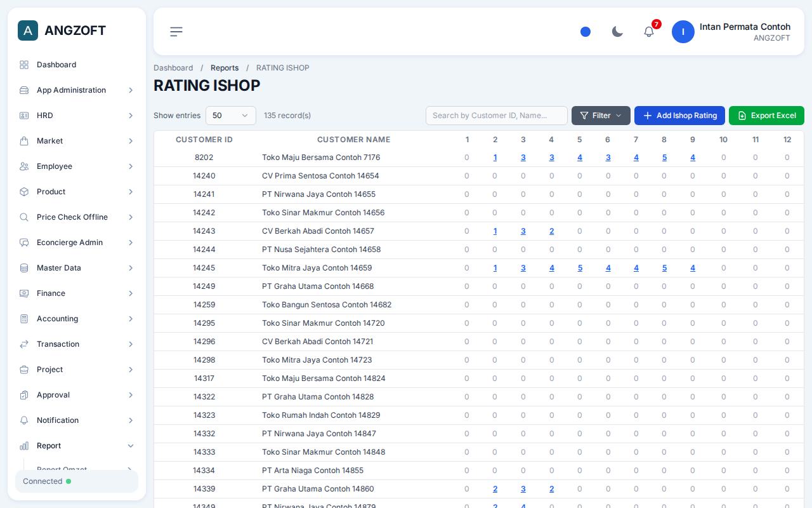Click the CUSTOMER NAME column header
Image resolution: width=812 pixels, height=508 pixels.
click(x=354, y=140)
